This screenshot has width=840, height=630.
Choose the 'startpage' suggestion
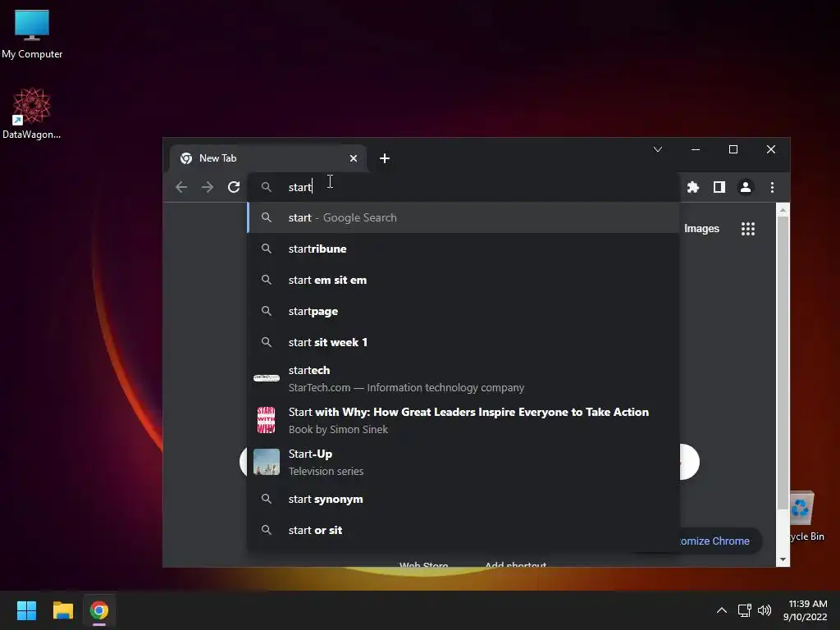tap(463, 311)
